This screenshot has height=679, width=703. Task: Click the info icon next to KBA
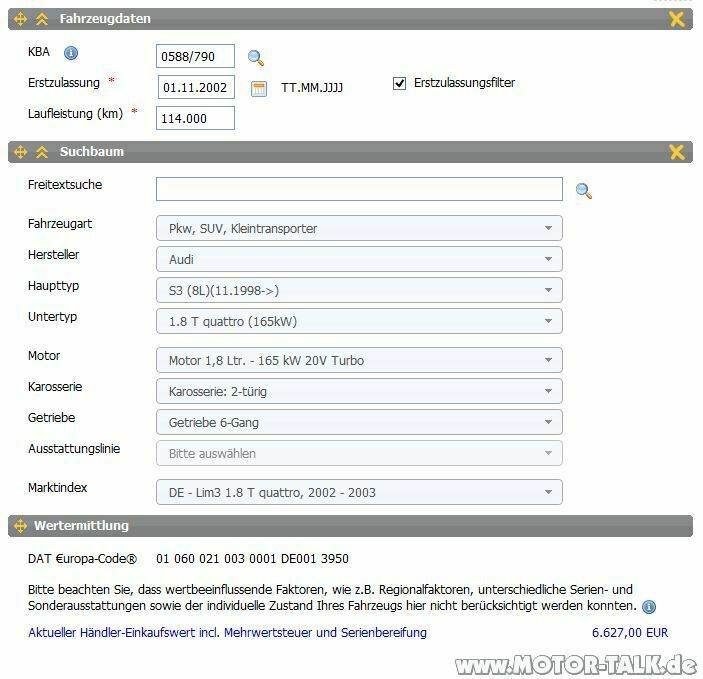71,54
